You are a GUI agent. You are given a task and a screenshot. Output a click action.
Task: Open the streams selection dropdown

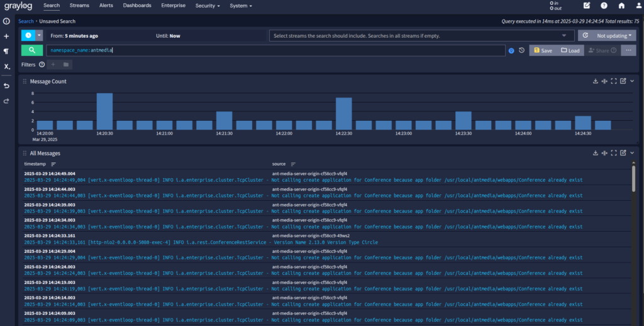pyautogui.click(x=421, y=36)
